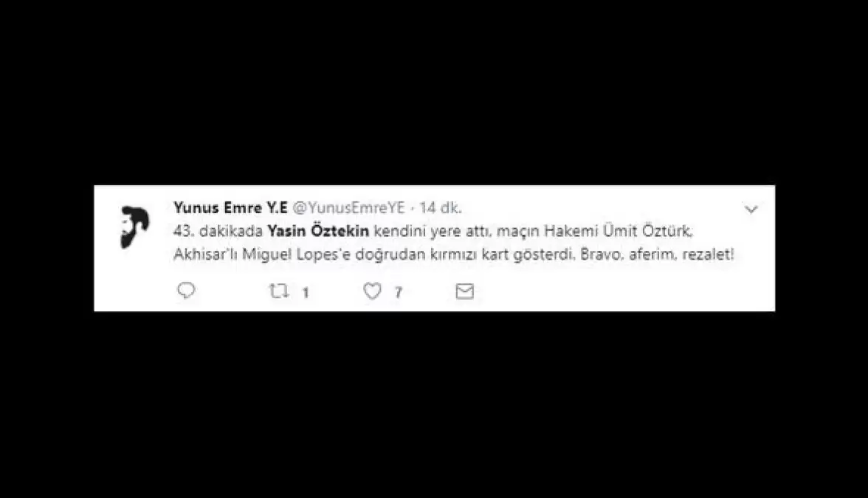
Task: Open the Yunus Emre Y.E profile name
Action: coord(230,207)
